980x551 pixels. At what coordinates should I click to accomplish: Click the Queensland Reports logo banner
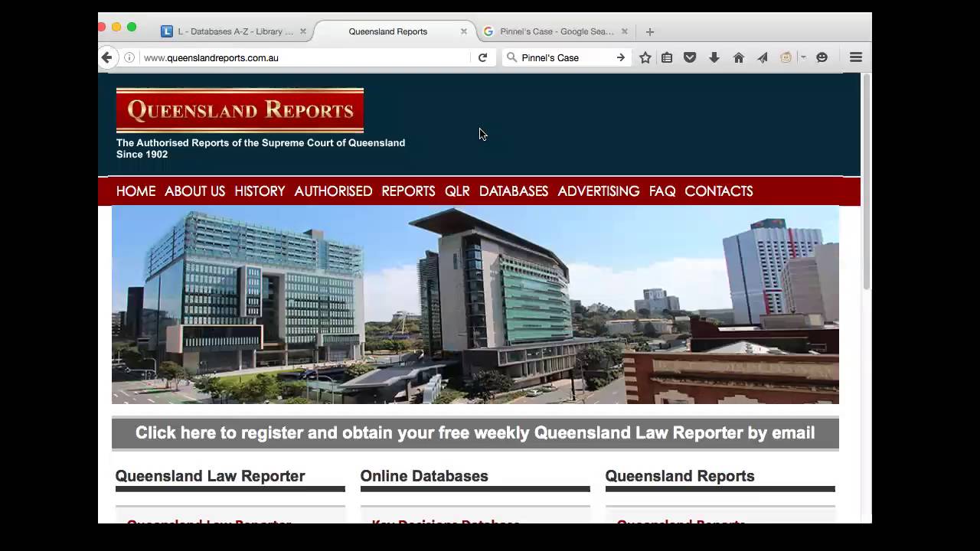(x=240, y=110)
